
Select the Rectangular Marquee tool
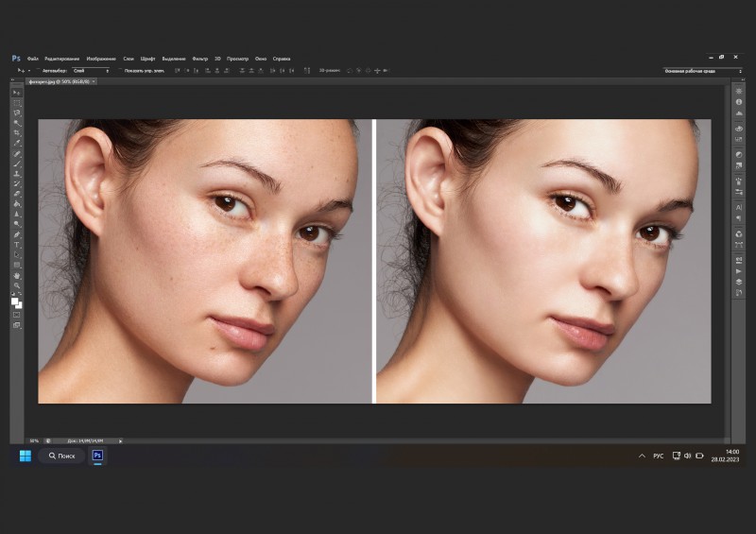17,103
